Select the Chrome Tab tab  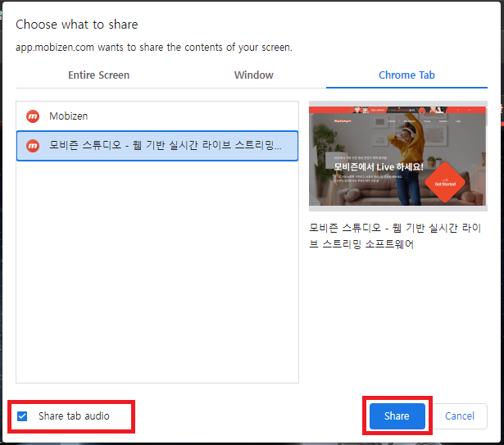pos(406,75)
